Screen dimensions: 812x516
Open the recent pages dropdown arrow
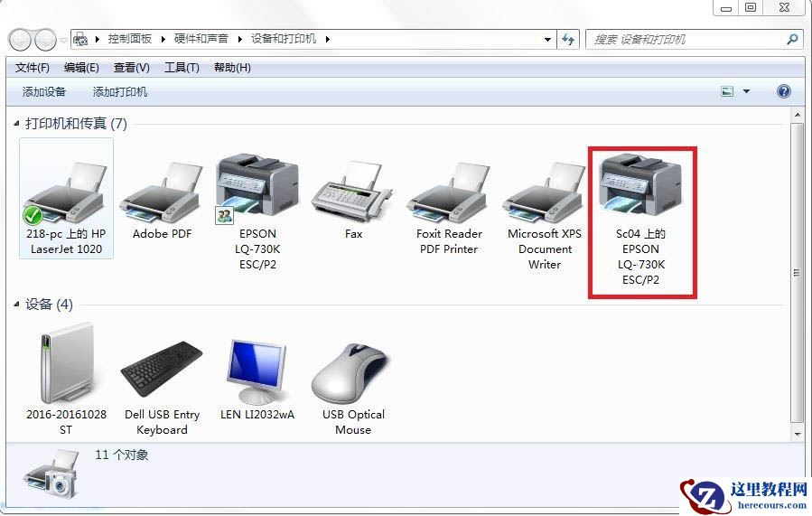[x=63, y=40]
